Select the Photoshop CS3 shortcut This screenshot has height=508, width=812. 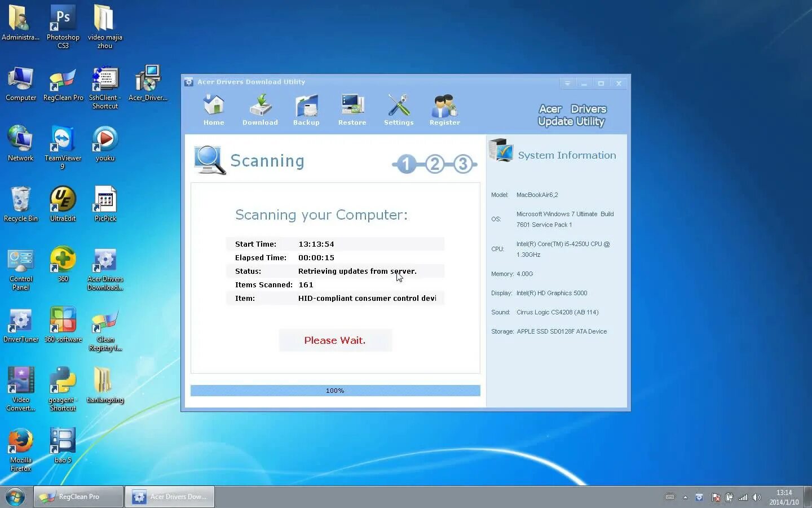point(63,27)
